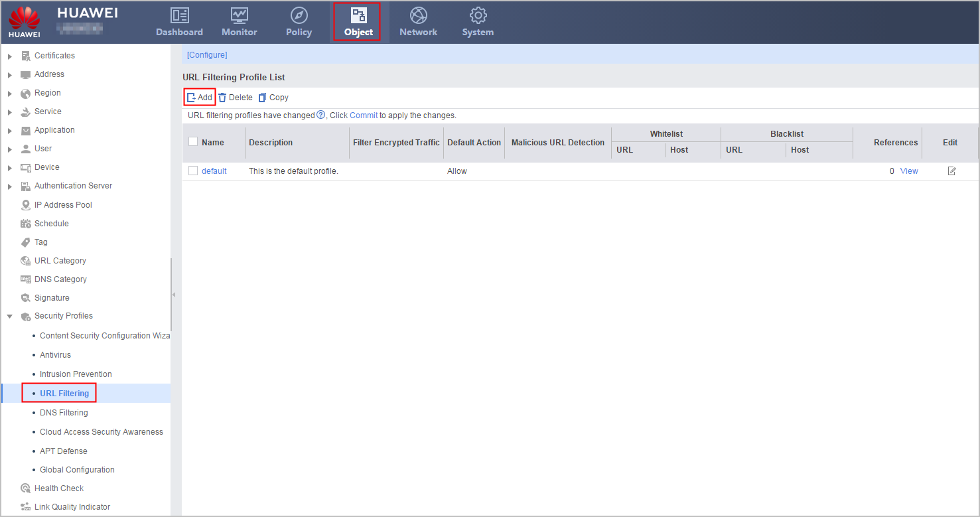Viewport: 980px width, 517px height.
Task: Click the View references link
Action: [x=909, y=171]
